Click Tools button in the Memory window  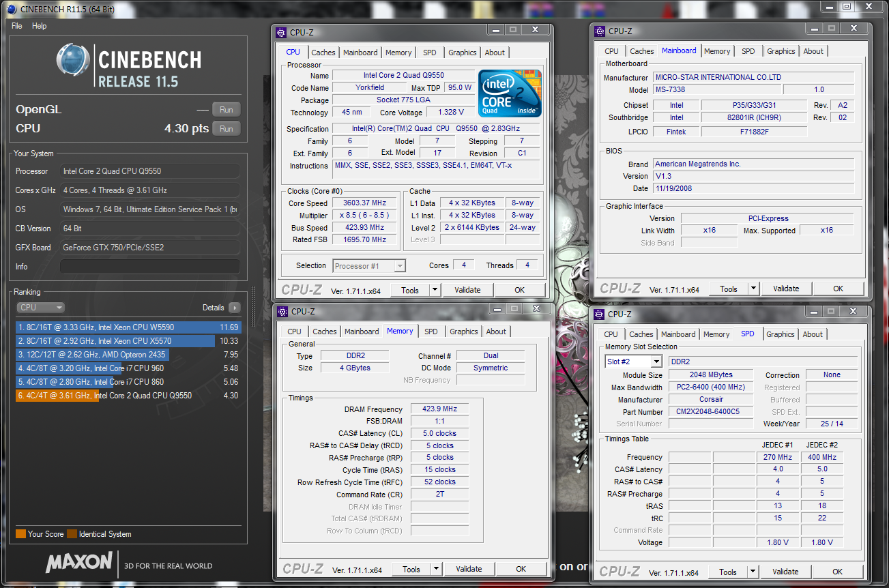(x=411, y=569)
